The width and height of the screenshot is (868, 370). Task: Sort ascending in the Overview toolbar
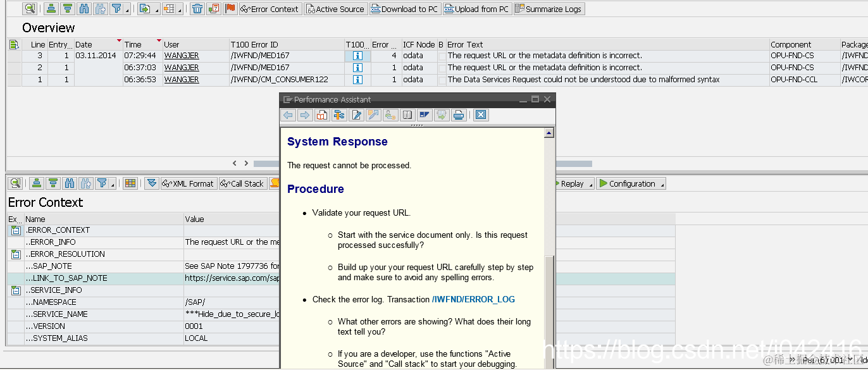point(51,9)
